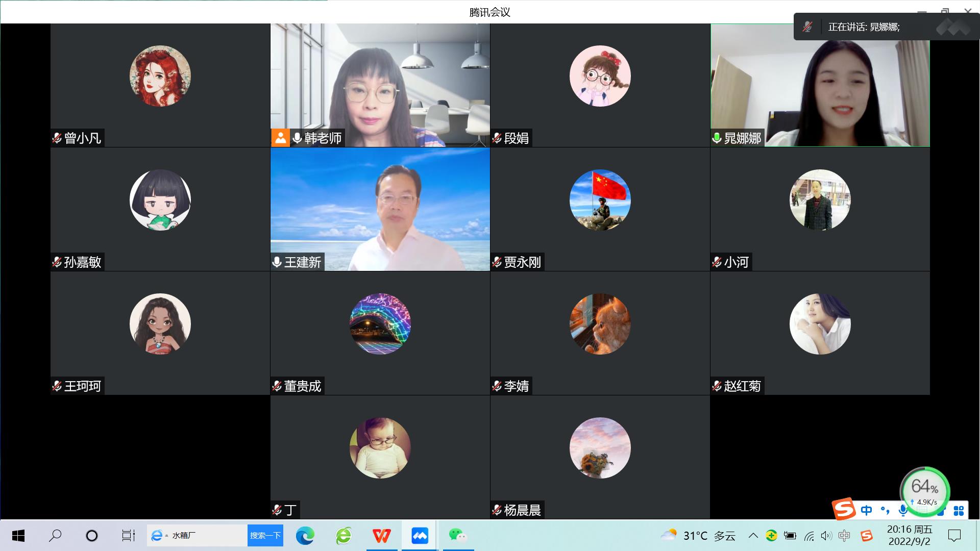Click 王建新's microphone icon
Image resolution: width=980 pixels, height=551 pixels.
(x=277, y=262)
